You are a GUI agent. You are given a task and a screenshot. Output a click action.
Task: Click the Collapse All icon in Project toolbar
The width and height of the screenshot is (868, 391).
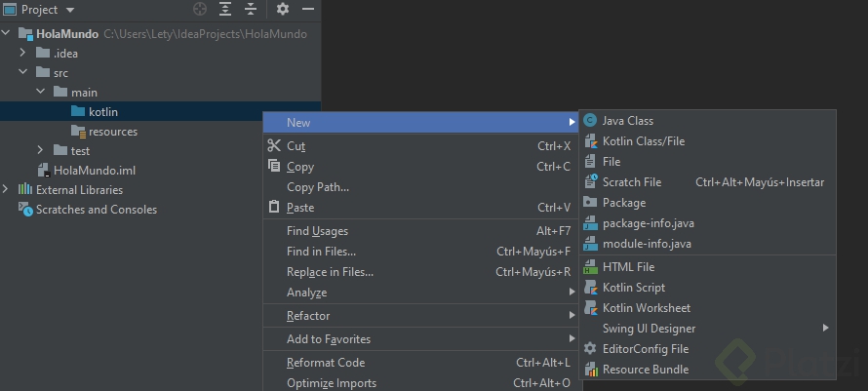point(251,10)
